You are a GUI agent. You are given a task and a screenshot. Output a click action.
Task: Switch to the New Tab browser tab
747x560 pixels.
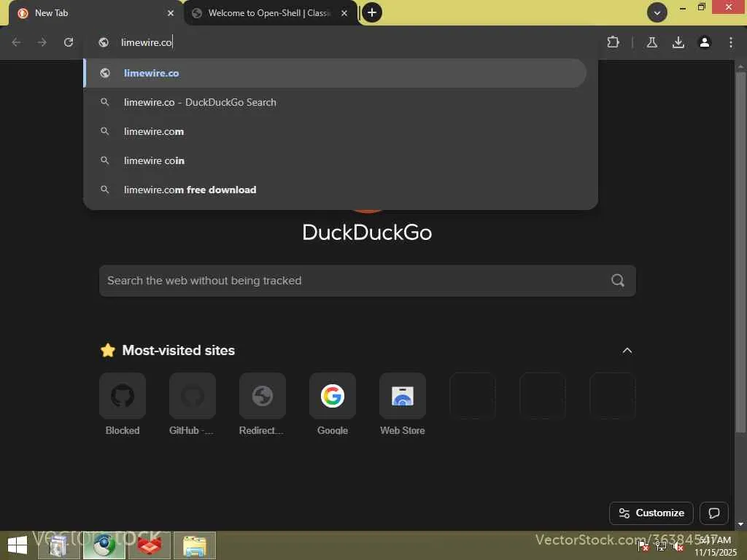click(x=96, y=13)
